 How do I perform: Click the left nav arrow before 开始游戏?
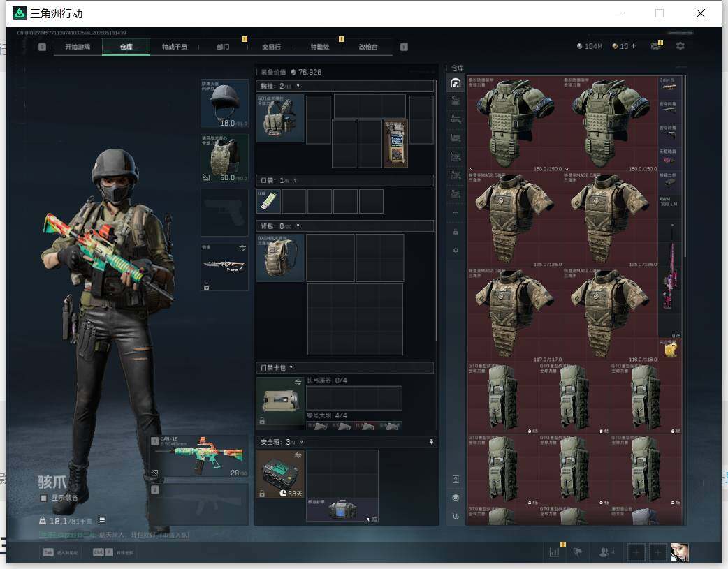[x=42, y=47]
